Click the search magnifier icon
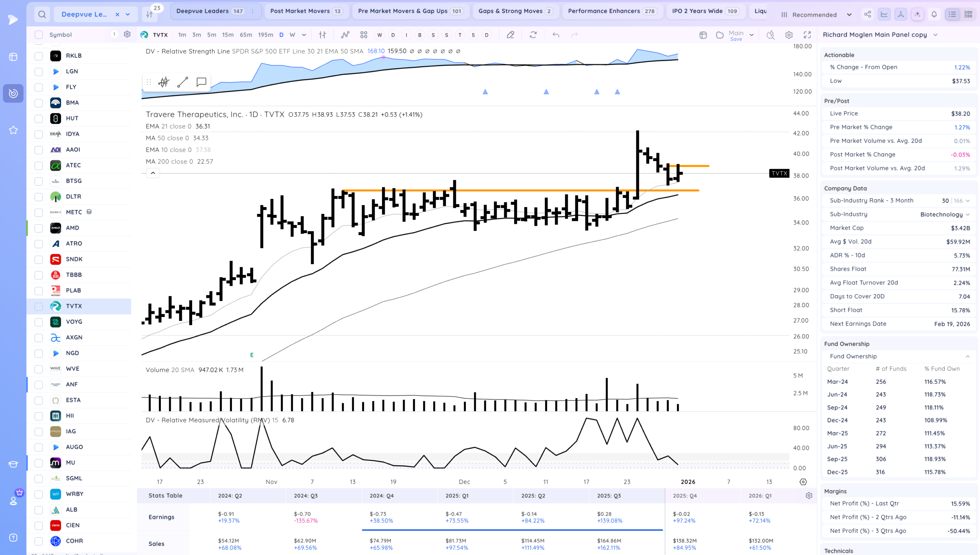 coord(42,15)
